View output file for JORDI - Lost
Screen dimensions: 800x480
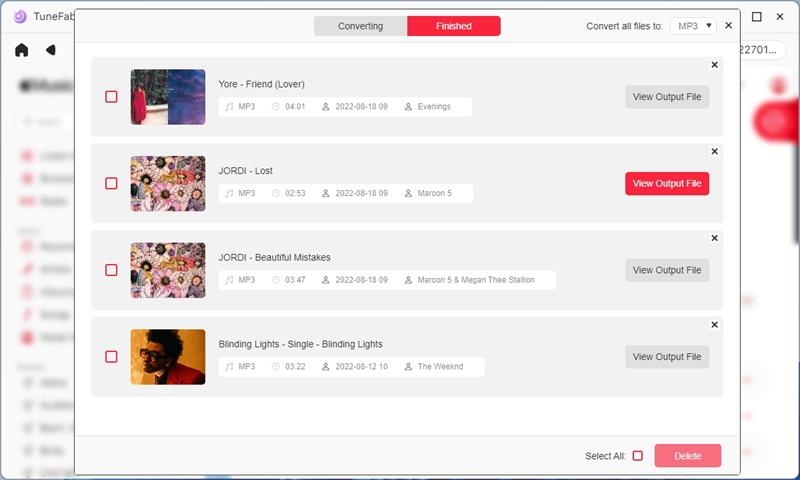pos(667,184)
